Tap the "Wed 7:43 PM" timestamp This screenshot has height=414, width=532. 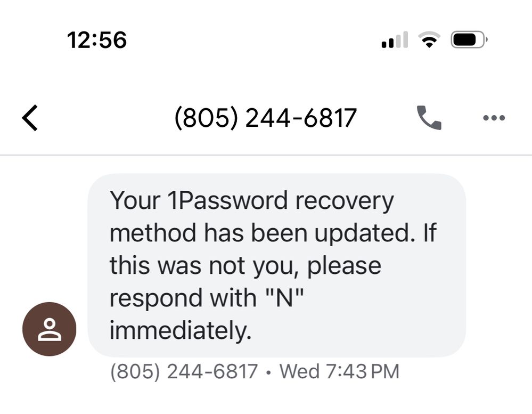339,371
